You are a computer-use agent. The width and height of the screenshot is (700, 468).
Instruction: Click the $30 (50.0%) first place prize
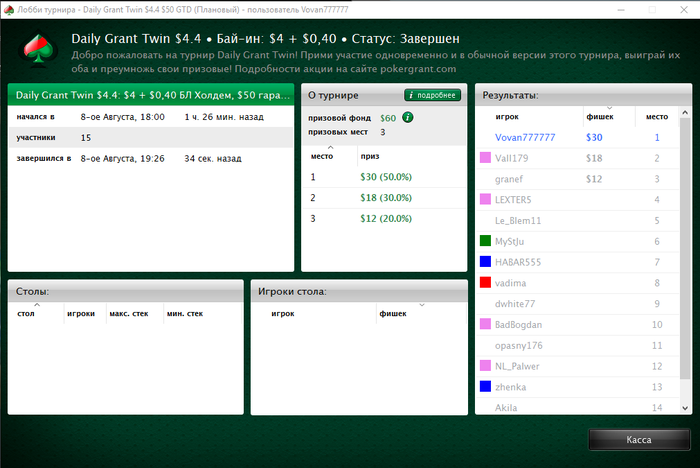[386, 177]
